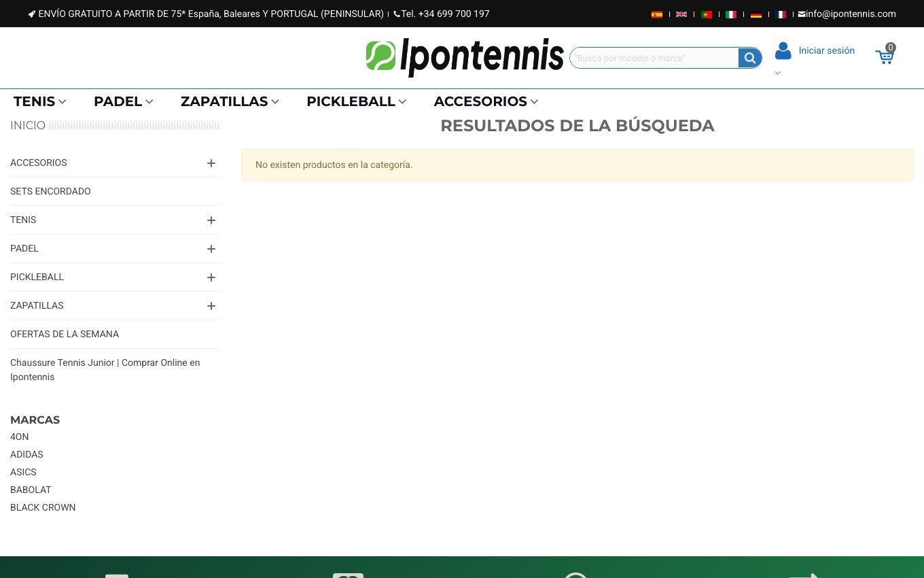Click the Spanish flag language icon

[657, 14]
